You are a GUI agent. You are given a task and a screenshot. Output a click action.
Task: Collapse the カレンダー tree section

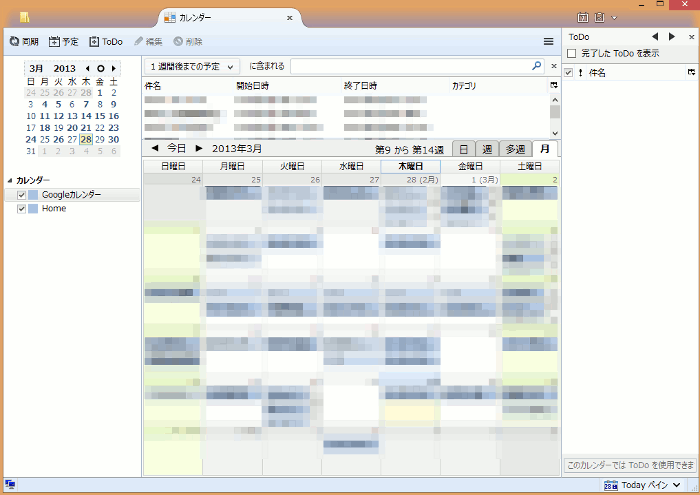10,180
